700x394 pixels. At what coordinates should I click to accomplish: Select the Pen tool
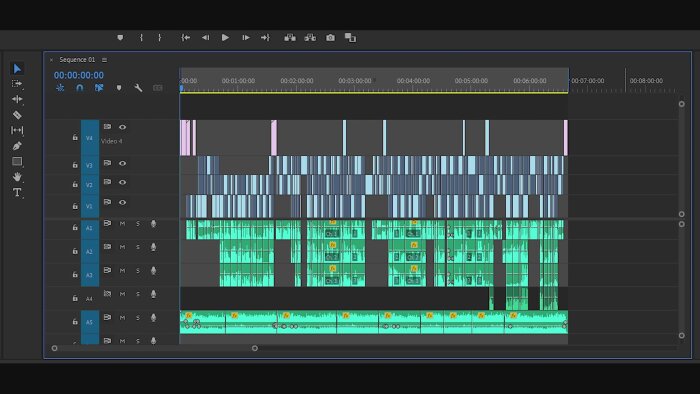point(17,146)
